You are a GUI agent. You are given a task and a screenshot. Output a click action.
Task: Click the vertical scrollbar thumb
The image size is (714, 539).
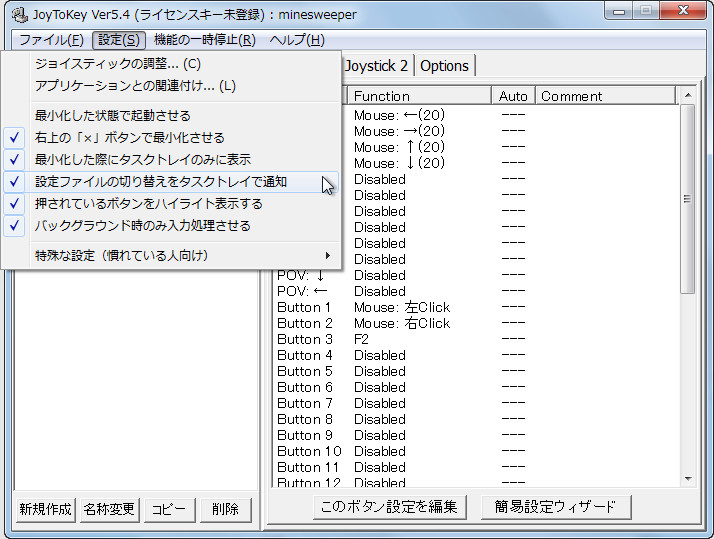688,199
